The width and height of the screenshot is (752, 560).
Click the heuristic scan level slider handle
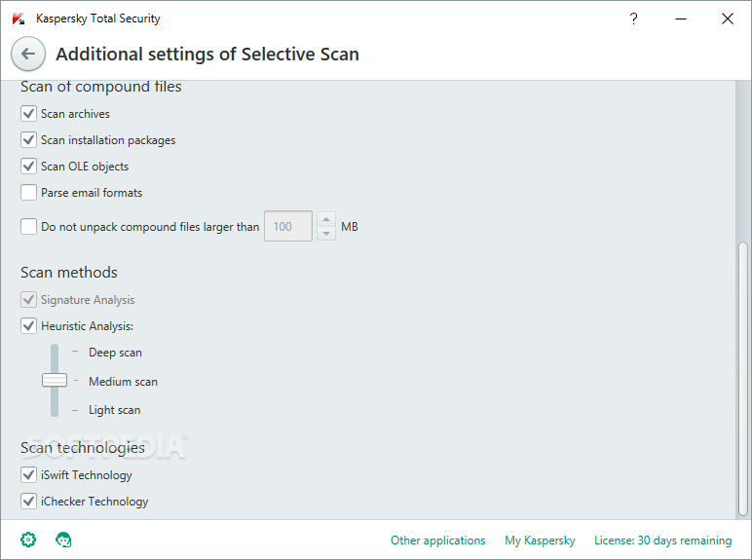(x=55, y=380)
